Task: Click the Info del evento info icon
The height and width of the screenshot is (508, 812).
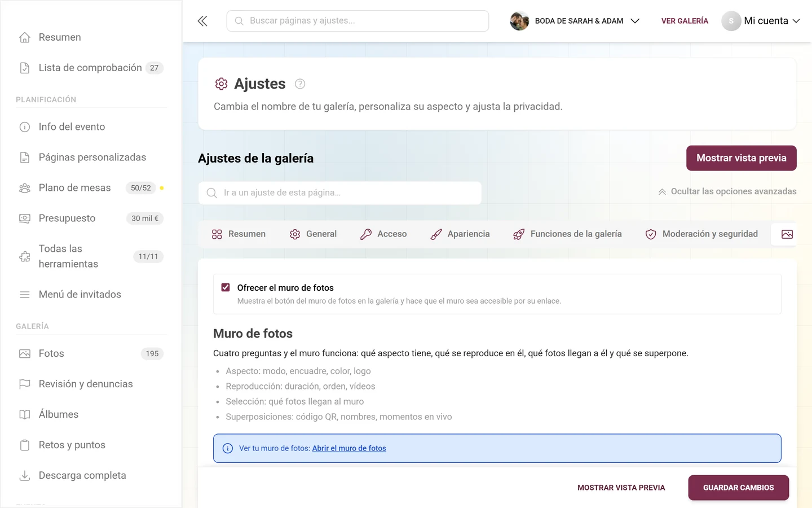Action: pos(25,127)
